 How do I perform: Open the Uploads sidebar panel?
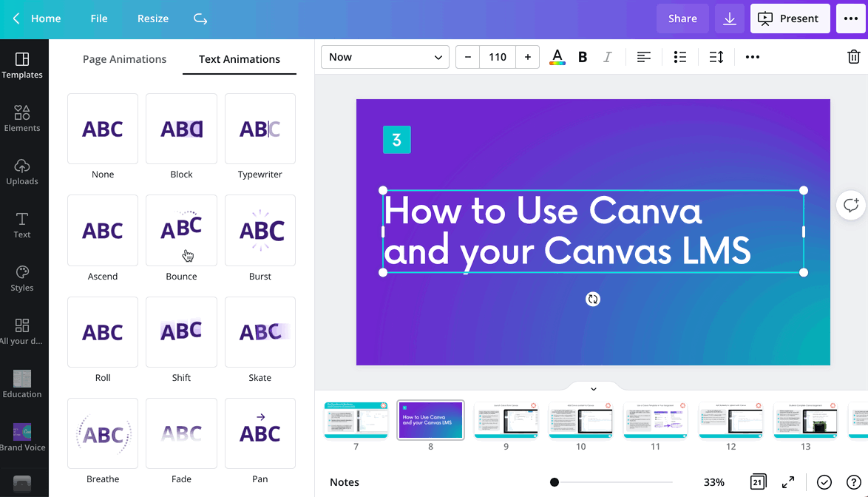pos(22,172)
